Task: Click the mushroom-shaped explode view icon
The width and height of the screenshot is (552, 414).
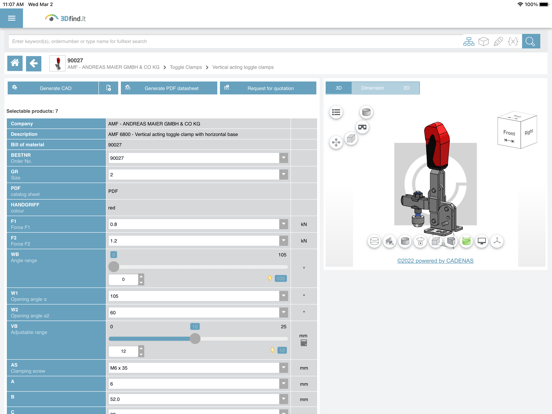Action: pyautogui.click(x=420, y=242)
